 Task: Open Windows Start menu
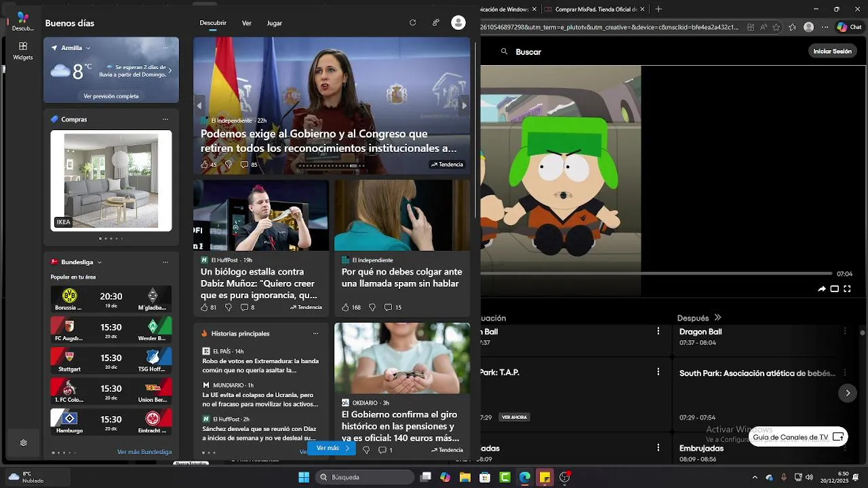[304, 477]
